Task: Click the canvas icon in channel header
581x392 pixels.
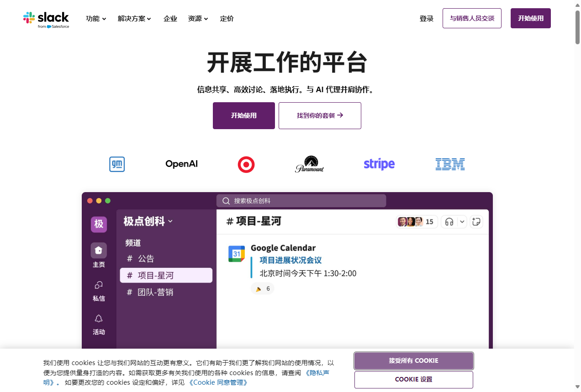Action: tap(476, 222)
